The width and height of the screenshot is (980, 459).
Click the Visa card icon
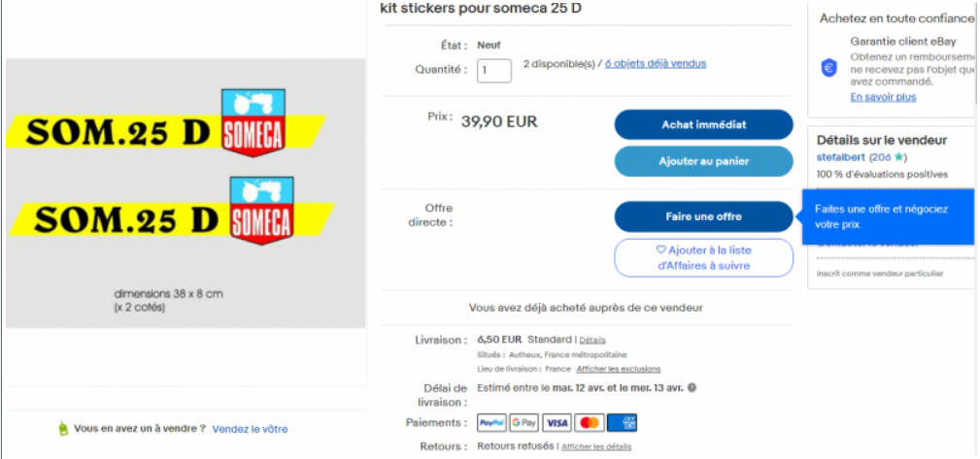pyautogui.click(x=557, y=423)
